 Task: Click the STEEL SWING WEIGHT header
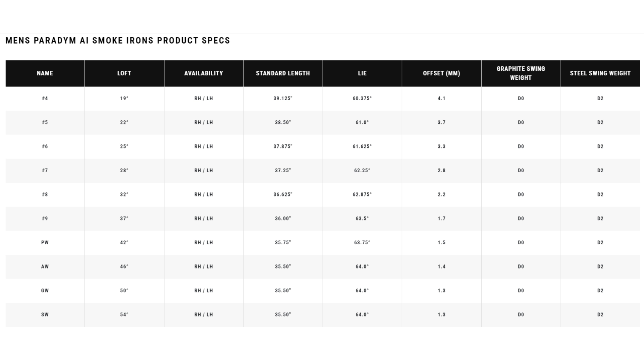600,73
